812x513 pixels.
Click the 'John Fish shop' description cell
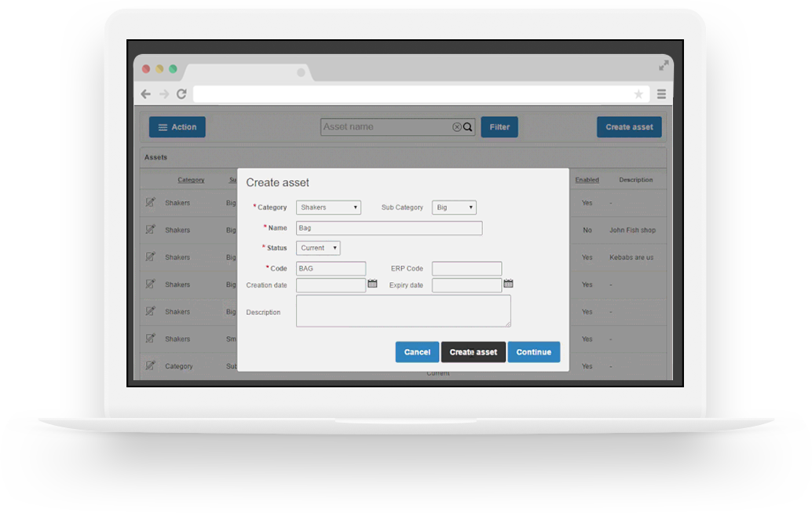pyautogui.click(x=632, y=230)
